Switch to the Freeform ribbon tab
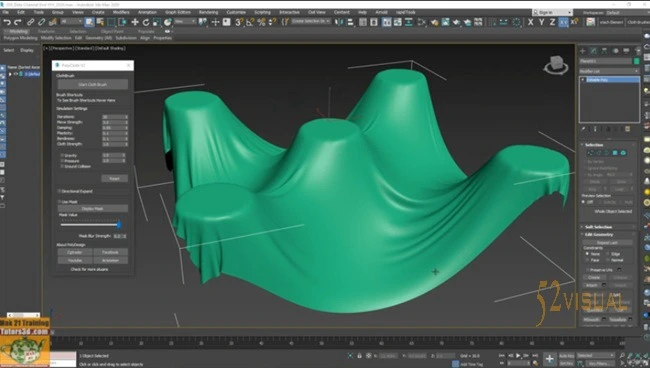This screenshot has height=368, width=650. [46, 31]
